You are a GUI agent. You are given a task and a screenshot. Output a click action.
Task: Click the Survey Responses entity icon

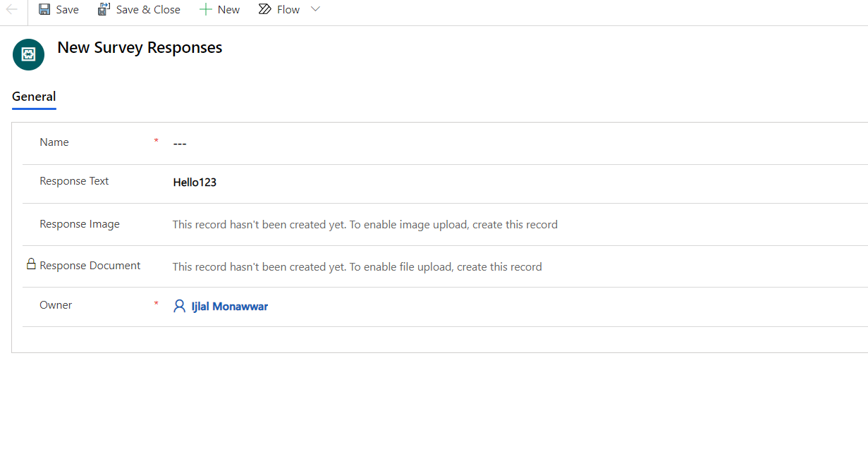click(x=28, y=54)
